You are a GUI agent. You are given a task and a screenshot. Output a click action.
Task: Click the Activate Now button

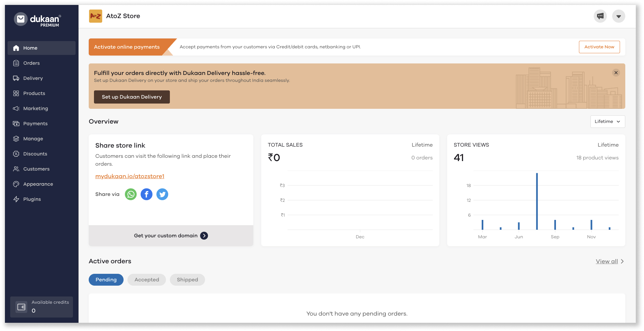click(x=599, y=47)
